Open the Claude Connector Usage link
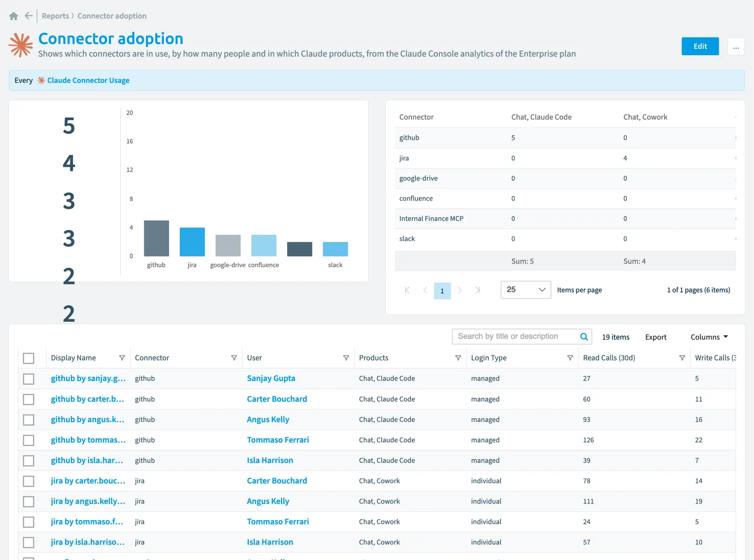This screenshot has width=754, height=560. (x=88, y=81)
